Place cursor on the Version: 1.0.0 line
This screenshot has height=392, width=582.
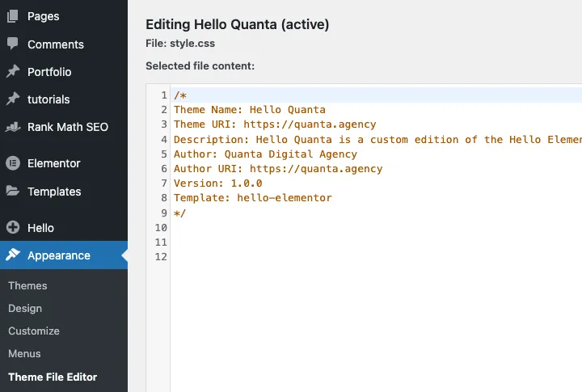coord(218,183)
